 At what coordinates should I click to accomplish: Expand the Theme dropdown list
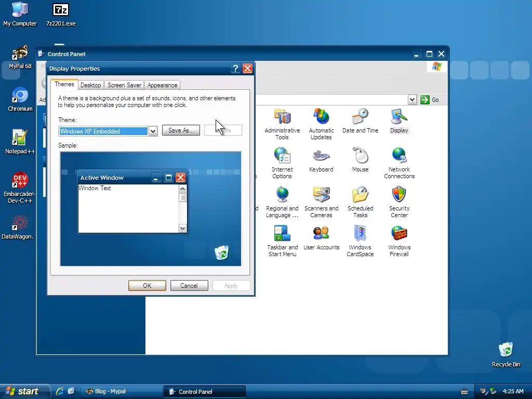[x=153, y=131]
